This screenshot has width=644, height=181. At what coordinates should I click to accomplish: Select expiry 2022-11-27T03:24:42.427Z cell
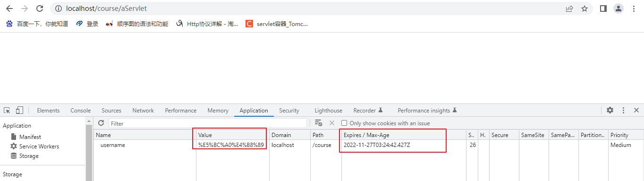tap(377, 145)
